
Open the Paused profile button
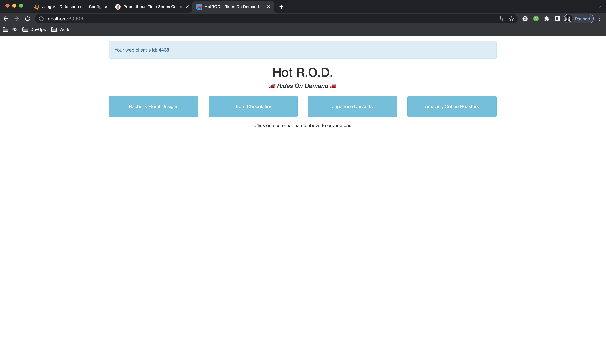[578, 19]
